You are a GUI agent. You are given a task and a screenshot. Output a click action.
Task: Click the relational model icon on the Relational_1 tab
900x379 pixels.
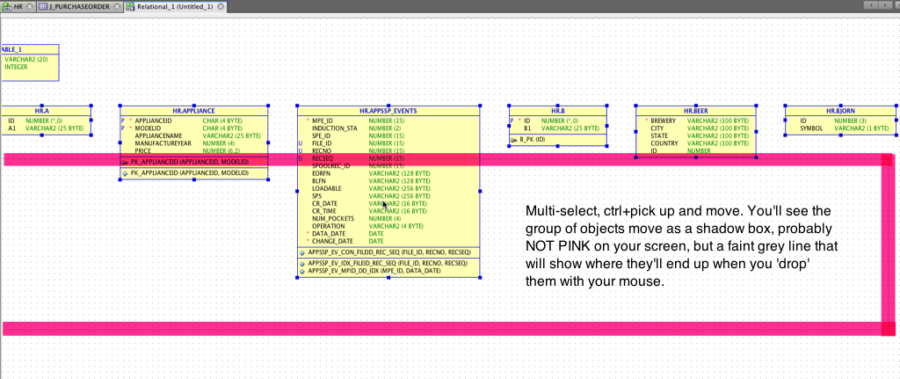[130, 7]
